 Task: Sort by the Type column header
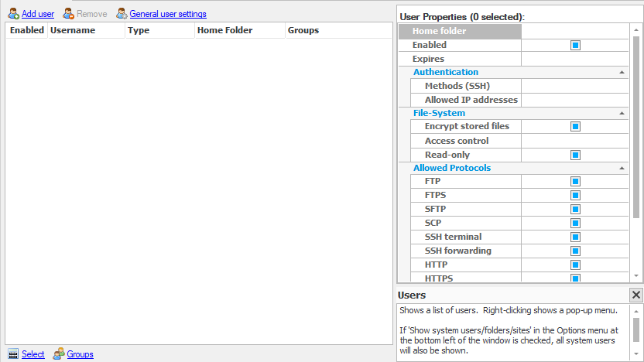pyautogui.click(x=159, y=30)
